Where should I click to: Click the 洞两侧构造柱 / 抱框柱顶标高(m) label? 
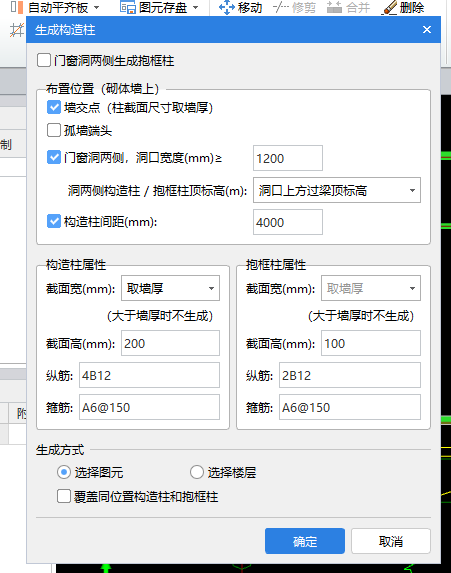pyautogui.click(x=158, y=190)
